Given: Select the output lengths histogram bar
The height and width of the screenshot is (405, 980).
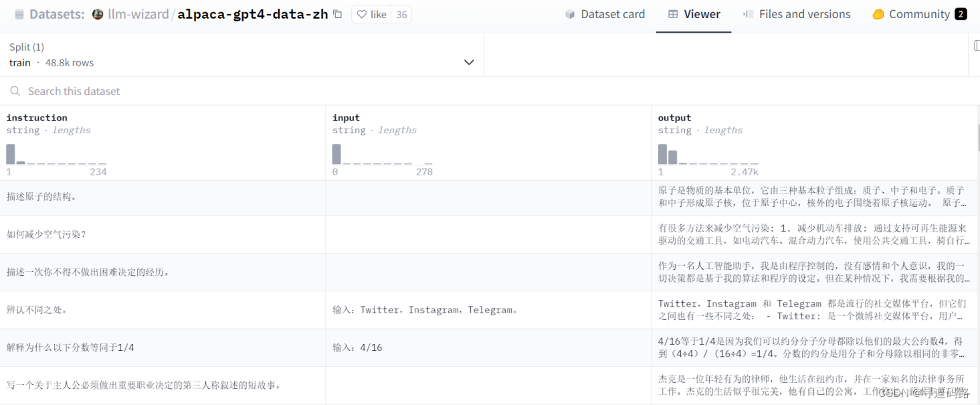Looking at the screenshot, I should (662, 155).
